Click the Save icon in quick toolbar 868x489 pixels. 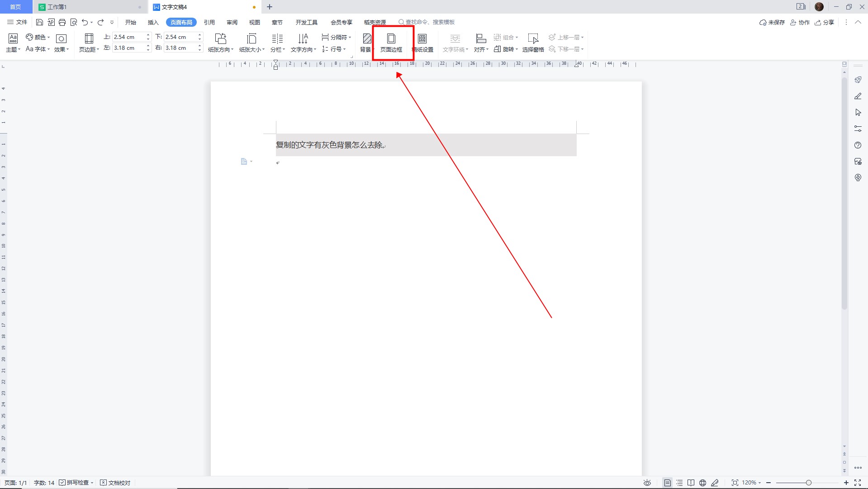tap(39, 22)
